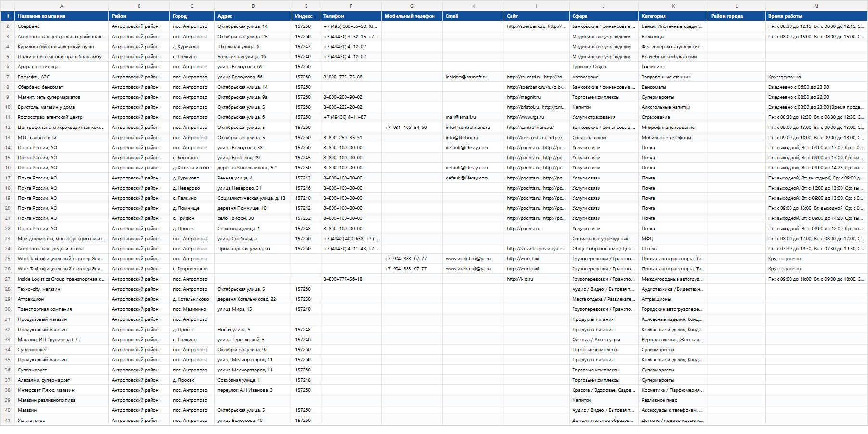Image resolution: width=868 pixels, height=434 pixels.
Task: Click the 'Индекс' header cell
Action: [x=306, y=16]
